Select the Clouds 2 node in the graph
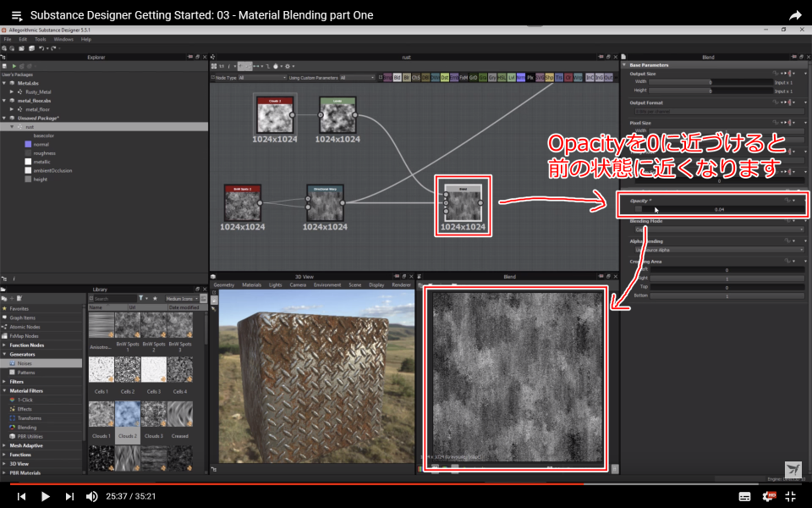812x508 pixels. (275, 115)
